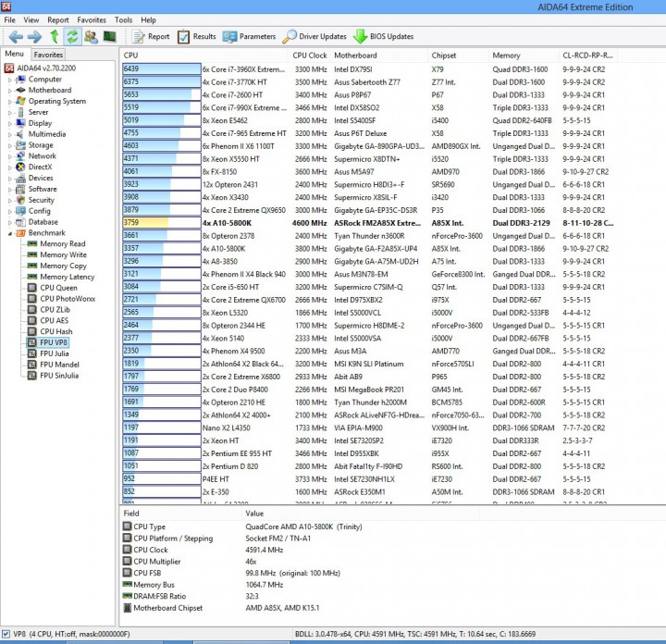Open the users manage icon in toolbar
This screenshot has height=644, width=666.
pyautogui.click(x=91, y=36)
